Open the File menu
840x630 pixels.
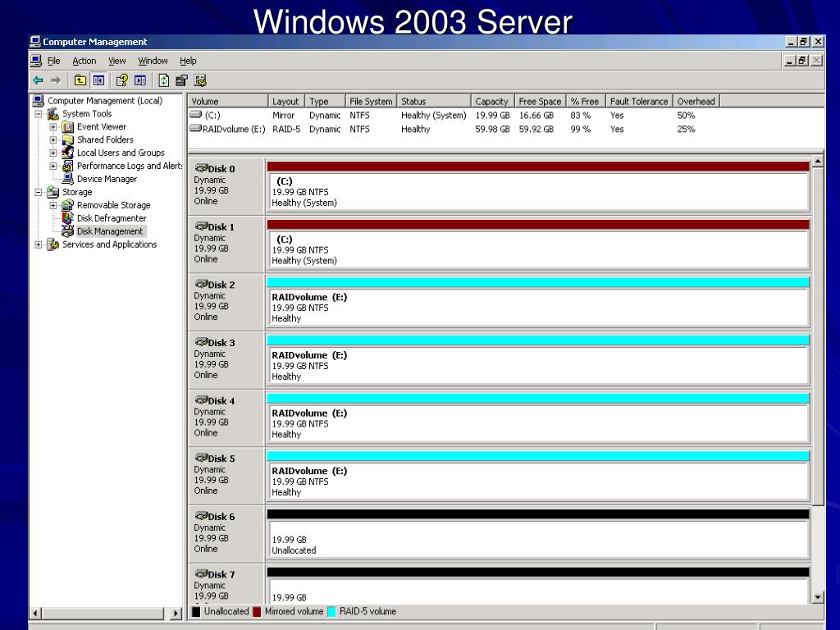click(53, 61)
